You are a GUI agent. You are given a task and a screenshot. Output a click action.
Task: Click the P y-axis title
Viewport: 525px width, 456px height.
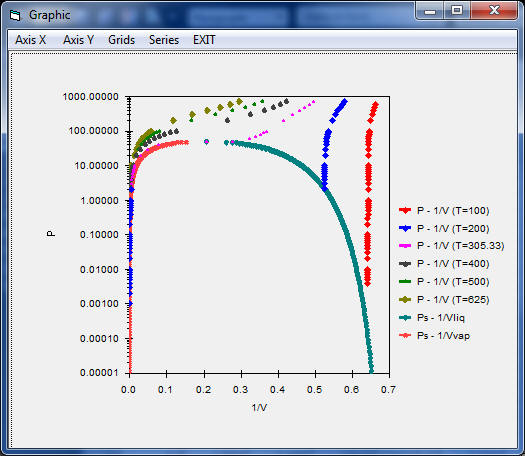click(51, 233)
